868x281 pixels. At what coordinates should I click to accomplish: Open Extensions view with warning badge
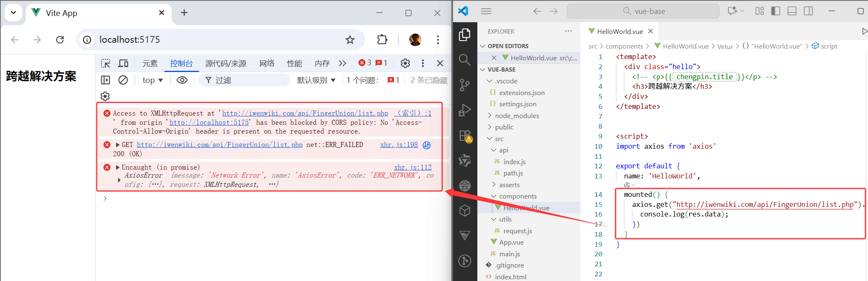[465, 136]
